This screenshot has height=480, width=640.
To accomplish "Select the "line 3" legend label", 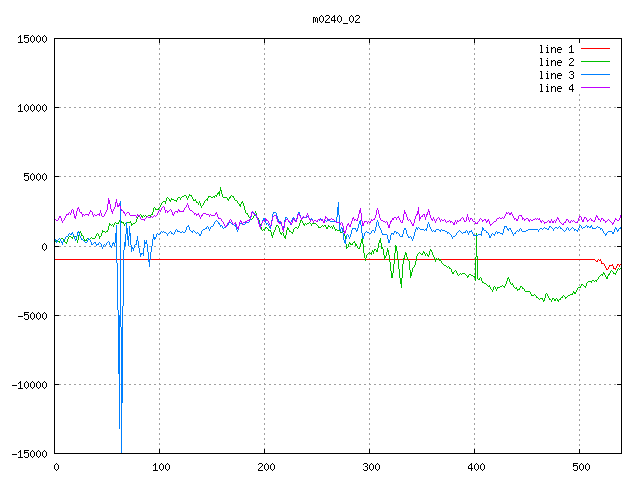I will click(x=557, y=75).
